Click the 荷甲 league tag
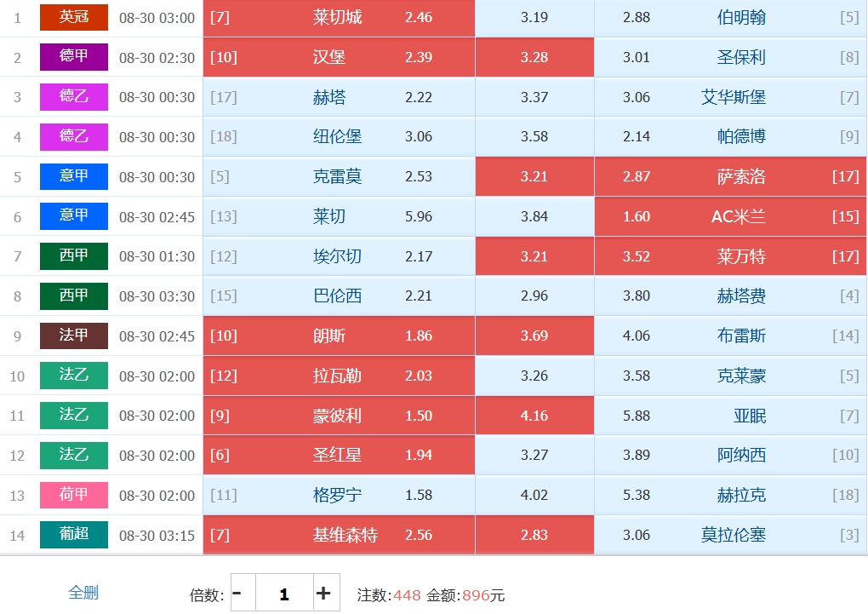 pyautogui.click(x=74, y=494)
